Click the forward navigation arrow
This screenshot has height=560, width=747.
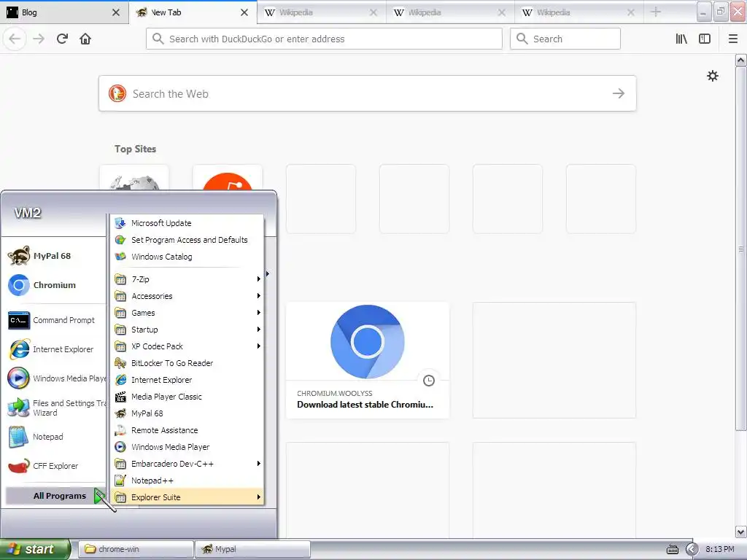39,39
